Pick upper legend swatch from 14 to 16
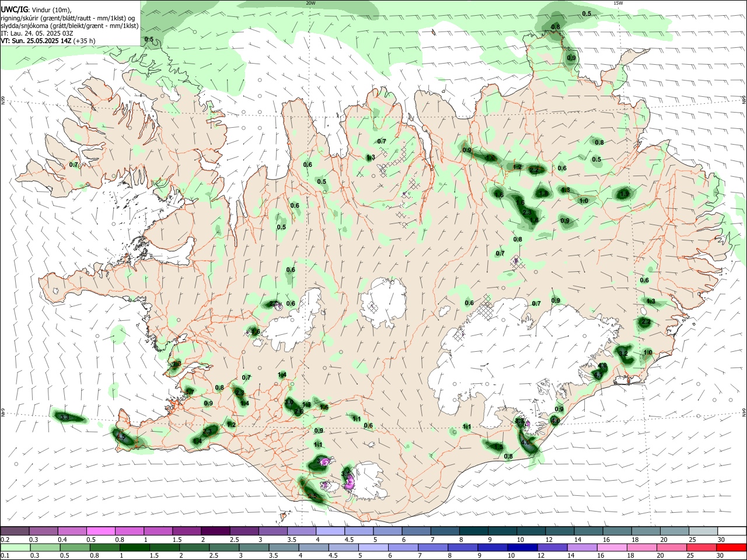 coord(588,531)
